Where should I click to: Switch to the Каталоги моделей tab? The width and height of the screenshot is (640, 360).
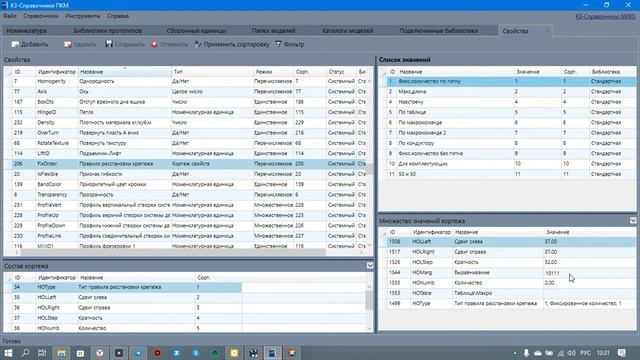click(x=347, y=31)
